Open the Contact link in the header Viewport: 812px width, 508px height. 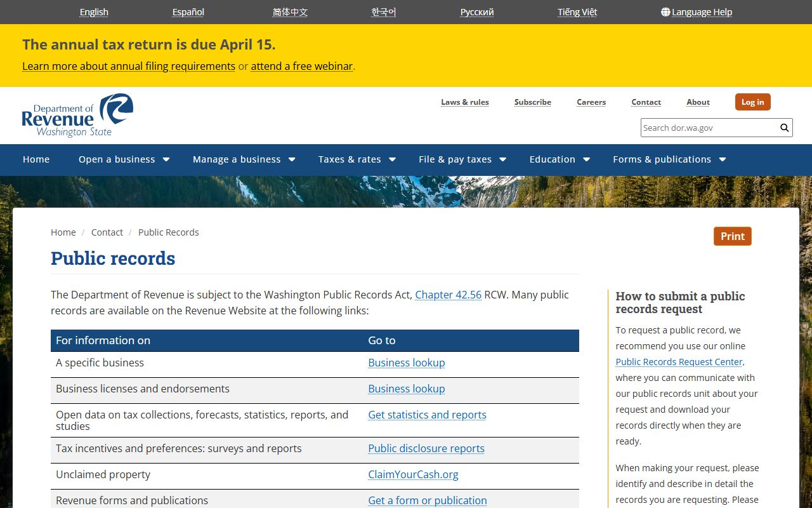tap(646, 102)
